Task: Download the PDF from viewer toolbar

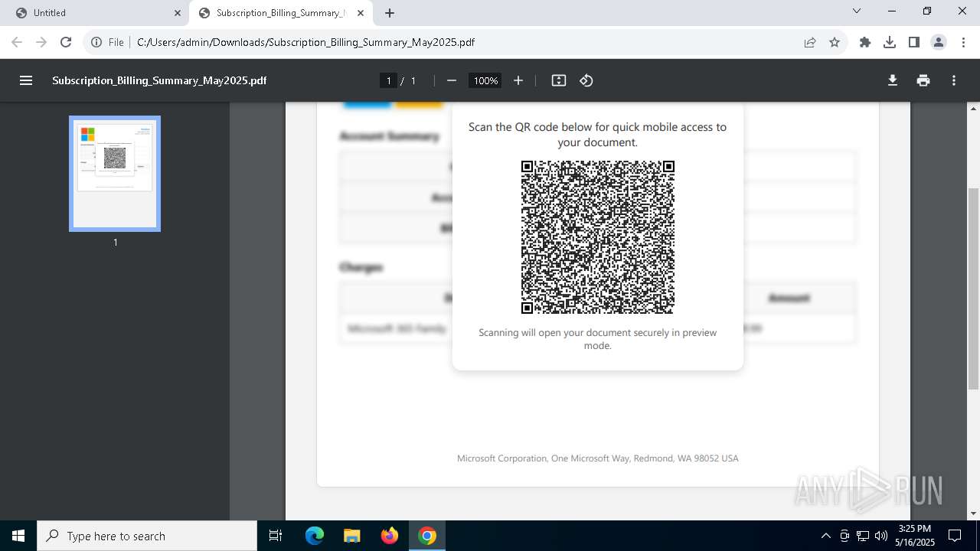Action: click(x=893, y=80)
